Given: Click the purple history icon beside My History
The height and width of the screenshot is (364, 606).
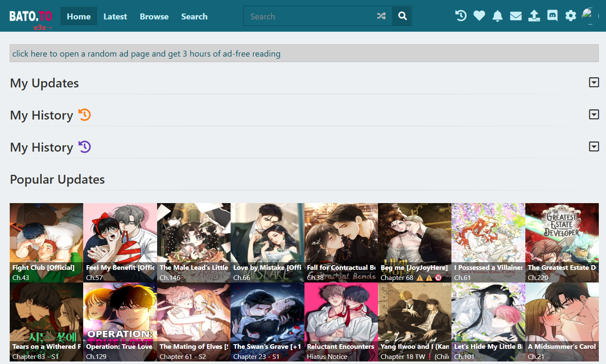Looking at the screenshot, I should click(x=85, y=147).
